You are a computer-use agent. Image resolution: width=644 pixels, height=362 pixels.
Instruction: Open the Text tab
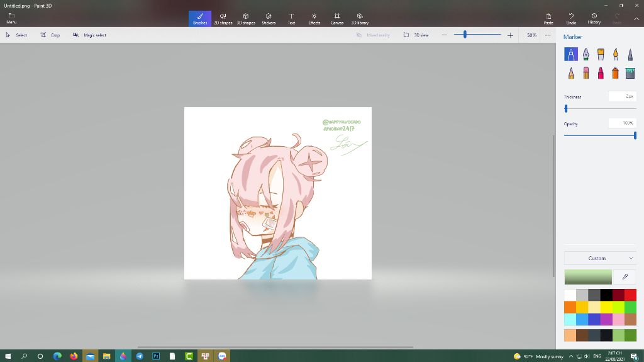291,18
